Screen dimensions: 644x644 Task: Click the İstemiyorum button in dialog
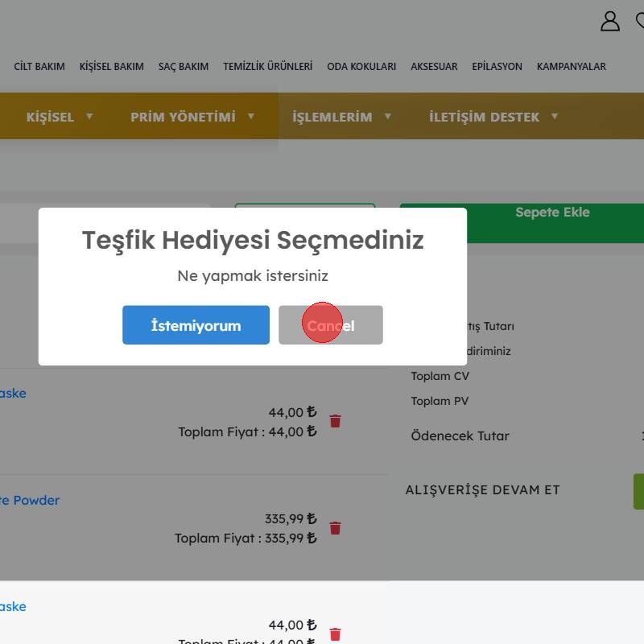196,325
